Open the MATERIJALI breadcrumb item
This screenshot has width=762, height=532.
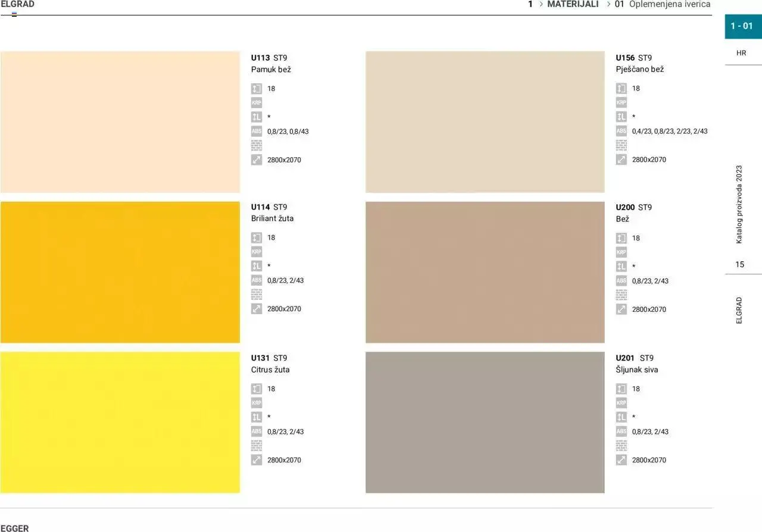[x=573, y=4]
